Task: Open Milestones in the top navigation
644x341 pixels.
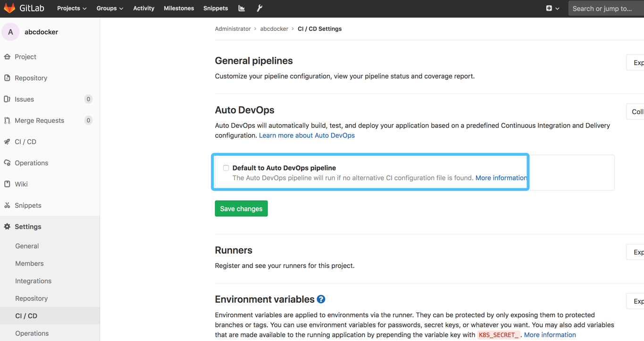Action: (179, 9)
